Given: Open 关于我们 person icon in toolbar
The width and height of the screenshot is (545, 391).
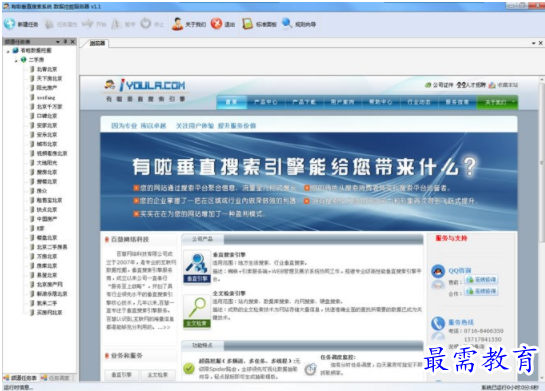Looking at the screenshot, I should 177,24.
